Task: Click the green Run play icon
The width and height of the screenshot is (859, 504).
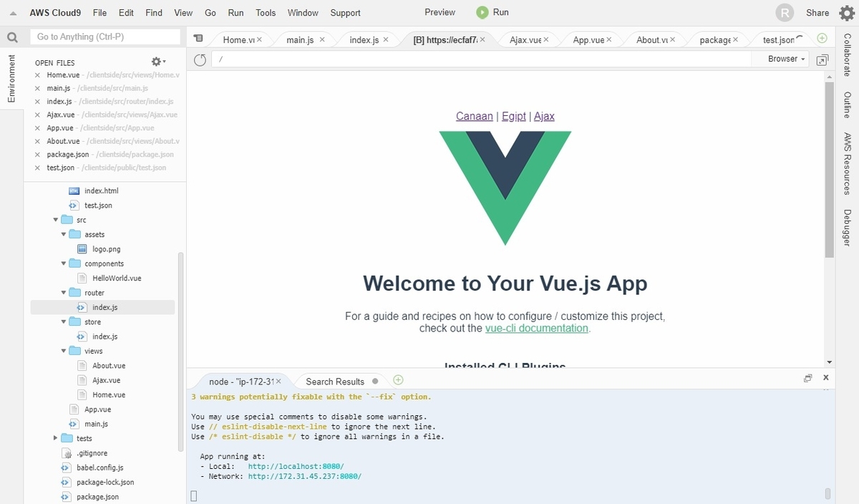Action: 483,12
